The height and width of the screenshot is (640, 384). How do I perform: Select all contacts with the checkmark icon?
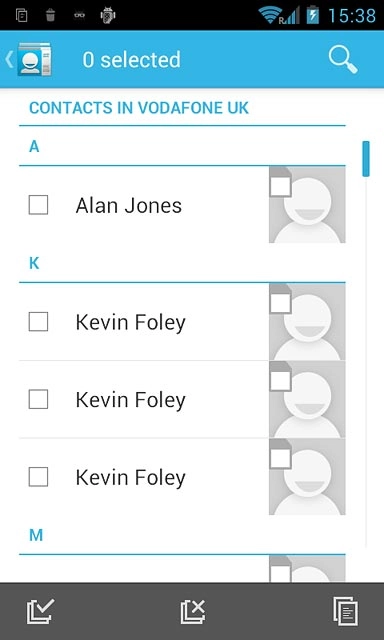coord(40,611)
